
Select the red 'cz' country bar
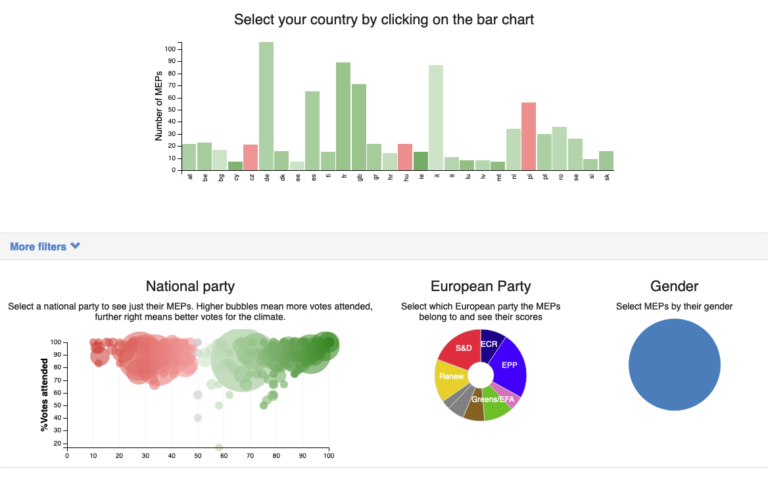coord(251,157)
